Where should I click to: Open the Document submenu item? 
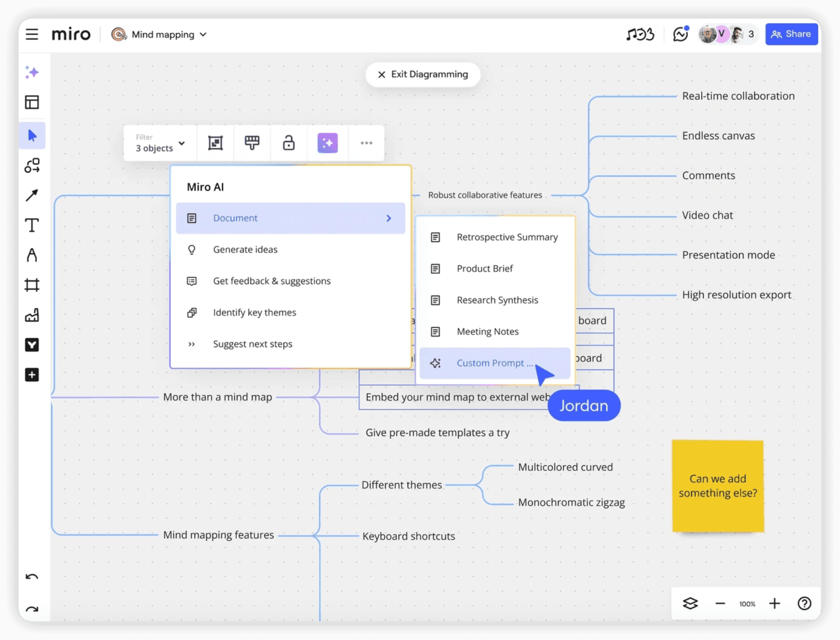pyautogui.click(x=290, y=218)
